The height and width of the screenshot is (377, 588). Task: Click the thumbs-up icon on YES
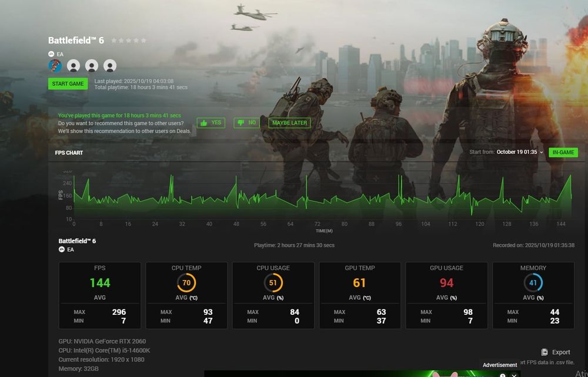[203, 123]
